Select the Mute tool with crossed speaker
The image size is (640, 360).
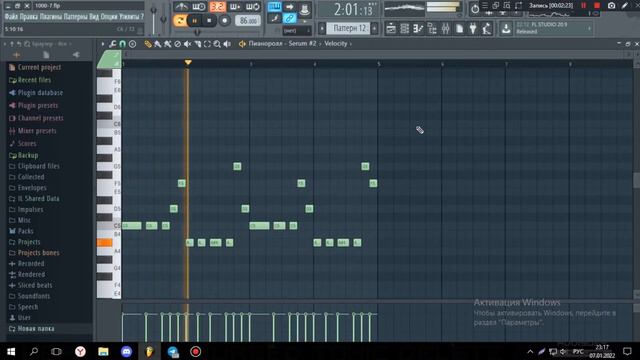click(x=187, y=44)
